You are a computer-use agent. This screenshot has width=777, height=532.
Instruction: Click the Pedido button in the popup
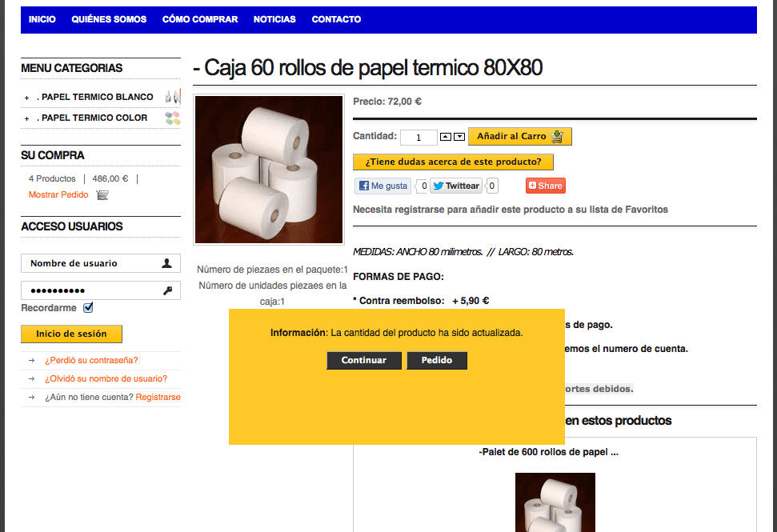(437, 361)
